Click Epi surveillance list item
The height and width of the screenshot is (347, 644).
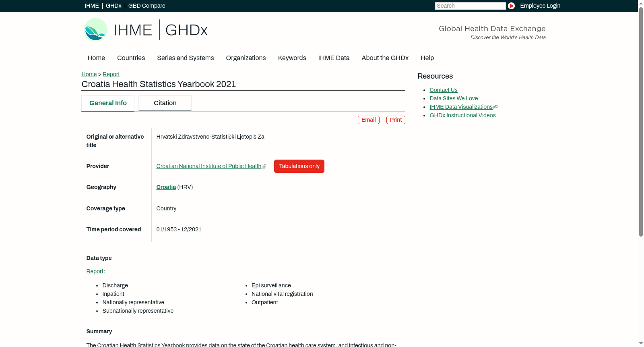[271, 285]
